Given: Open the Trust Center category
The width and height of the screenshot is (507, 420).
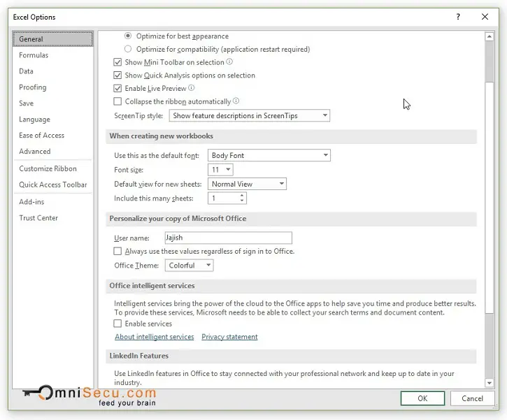Looking at the screenshot, I should (x=53, y=218).
